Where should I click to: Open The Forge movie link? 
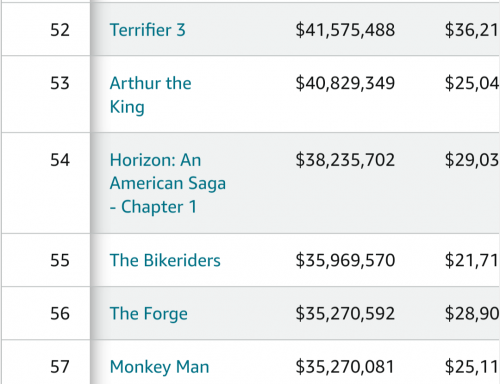[x=149, y=314]
